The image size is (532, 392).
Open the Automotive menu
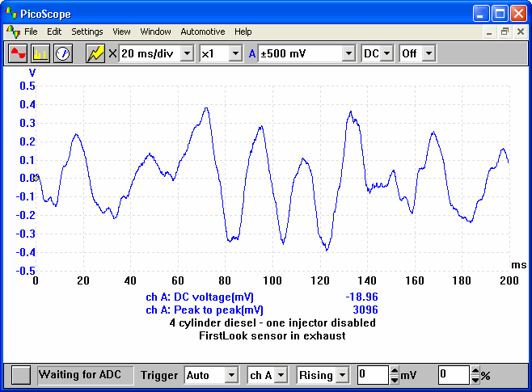[203, 32]
